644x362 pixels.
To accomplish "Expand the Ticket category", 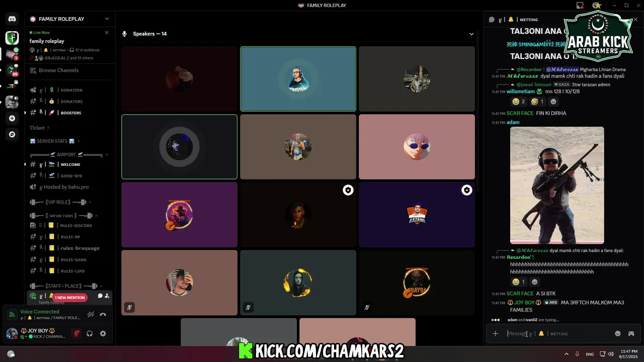I will click(x=40, y=128).
